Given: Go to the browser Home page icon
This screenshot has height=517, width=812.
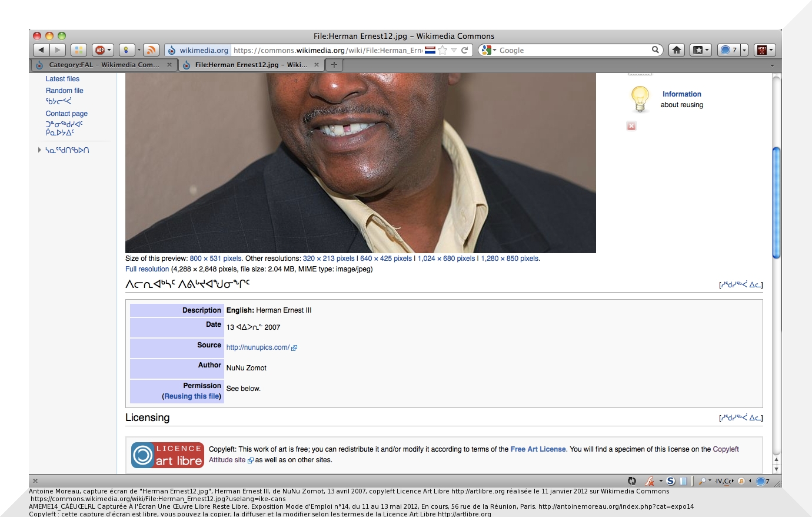Looking at the screenshot, I should coord(677,50).
